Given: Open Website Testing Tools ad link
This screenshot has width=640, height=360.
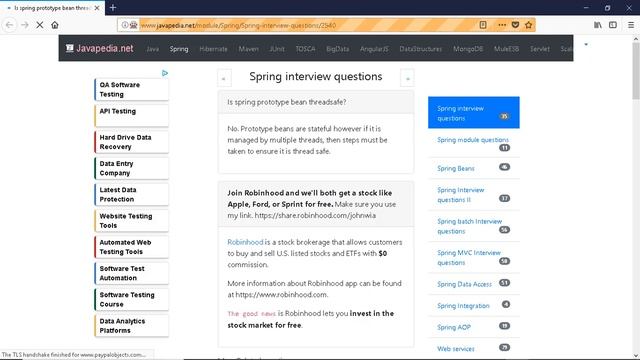Looking at the screenshot, I should (131, 221).
